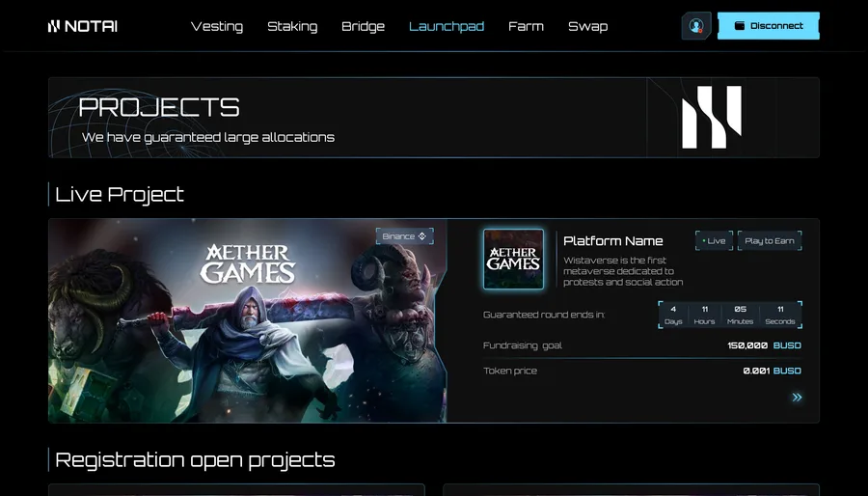Click 'We have guaranteed large allocations' text
This screenshot has height=496, width=868.
(x=208, y=137)
